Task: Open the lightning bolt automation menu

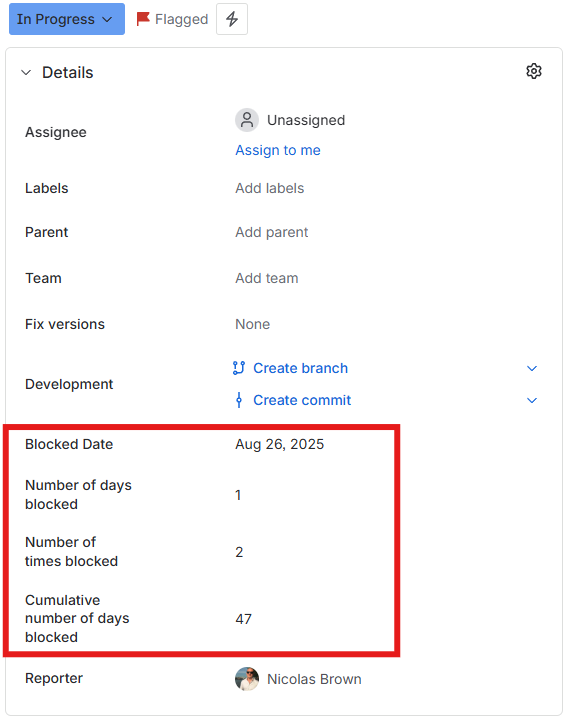Action: pyautogui.click(x=232, y=19)
